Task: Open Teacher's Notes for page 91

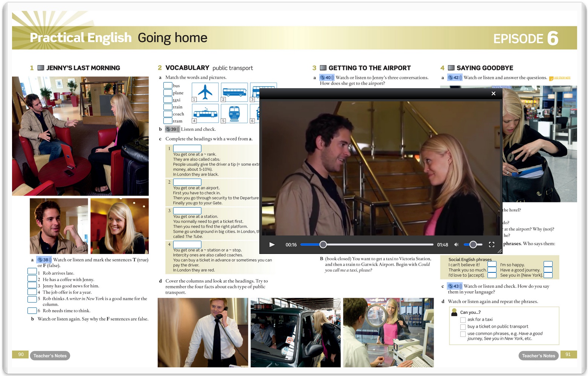Action: [x=538, y=356]
